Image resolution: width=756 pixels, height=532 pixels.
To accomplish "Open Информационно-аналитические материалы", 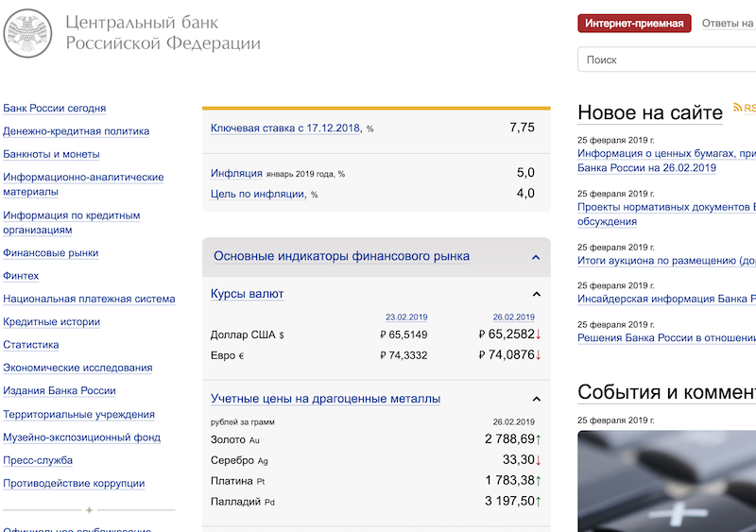I will point(83,184).
